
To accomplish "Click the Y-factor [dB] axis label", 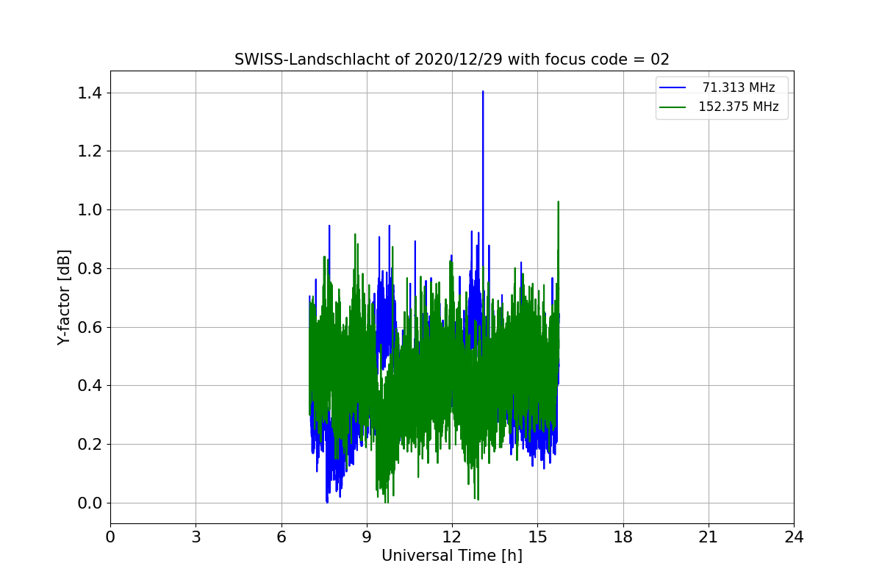I will 65,298.
